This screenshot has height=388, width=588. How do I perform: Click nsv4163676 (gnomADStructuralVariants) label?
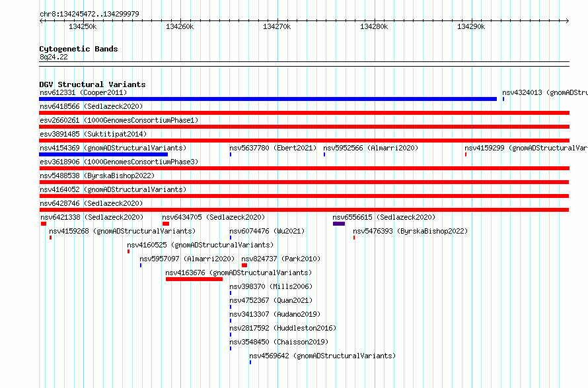point(239,273)
